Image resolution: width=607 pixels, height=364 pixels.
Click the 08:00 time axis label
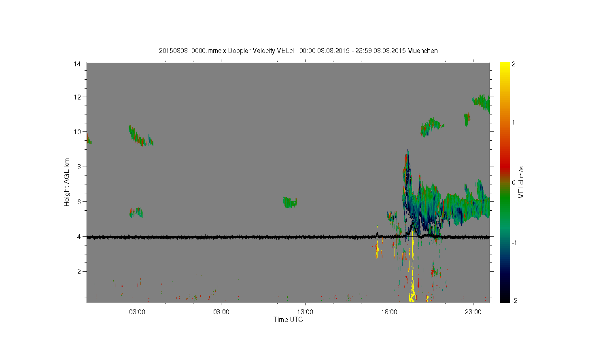click(x=221, y=312)
